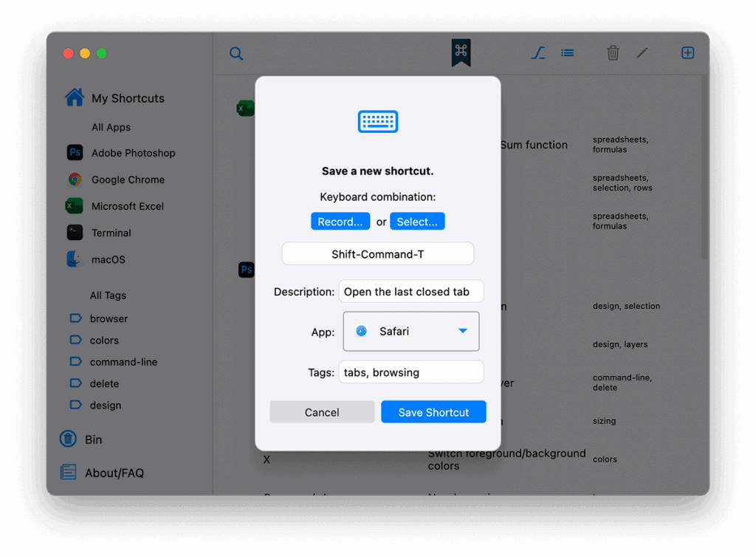Screen dimensions: 756x557
Task: Click the Adobe Photoshop icon in sidebar
Action: point(75,152)
